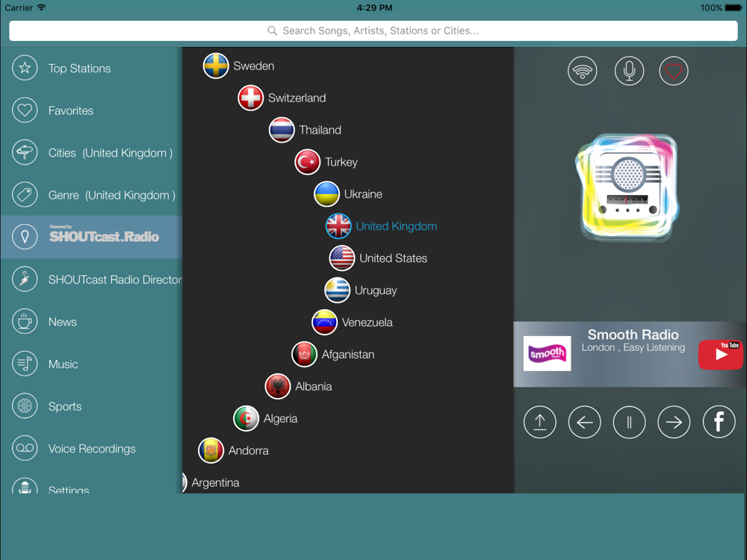Open Sports menu label

click(x=65, y=407)
